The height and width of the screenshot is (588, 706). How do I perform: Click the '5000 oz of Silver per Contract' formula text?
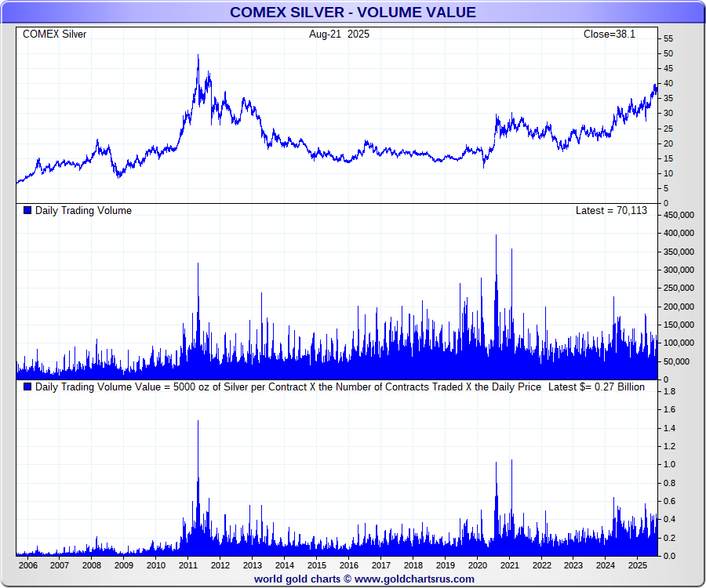(240, 387)
